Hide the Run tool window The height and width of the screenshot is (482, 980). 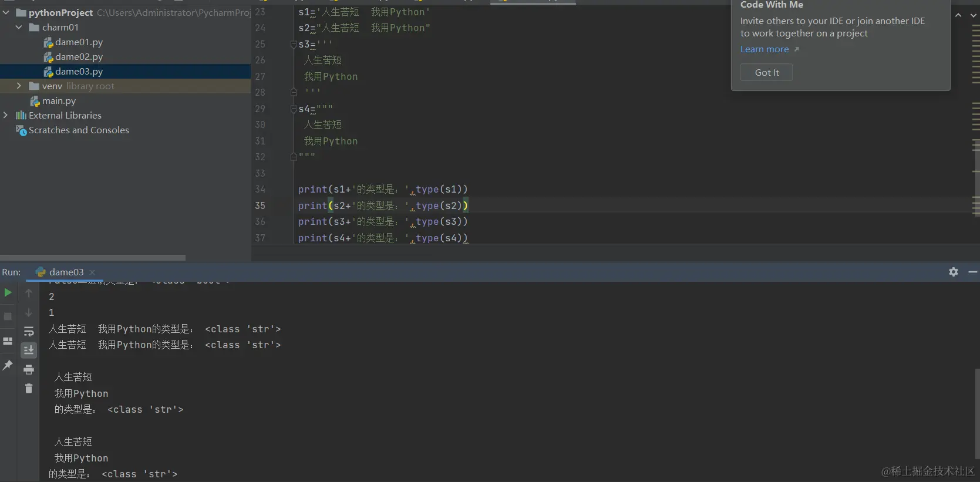pos(973,272)
